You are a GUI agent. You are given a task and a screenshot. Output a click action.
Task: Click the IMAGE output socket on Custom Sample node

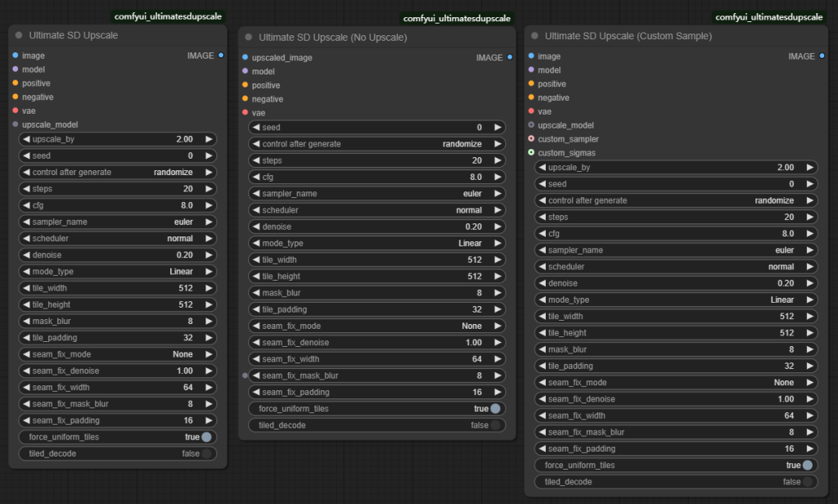tap(822, 56)
